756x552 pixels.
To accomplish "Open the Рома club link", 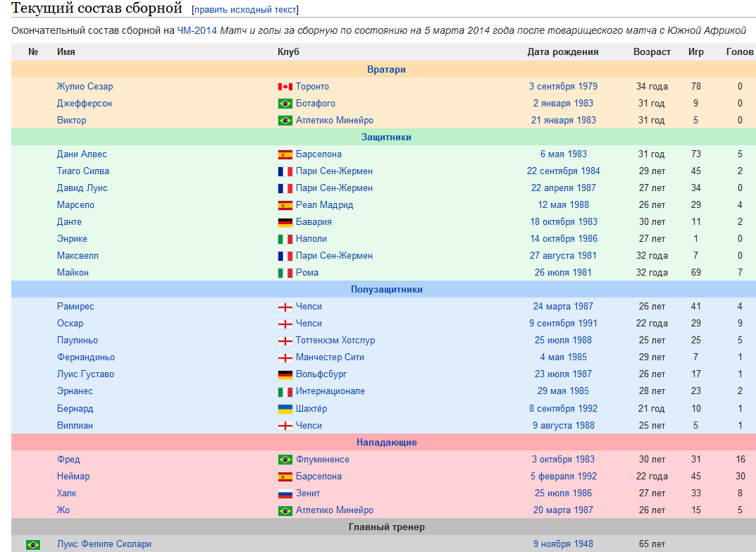I will point(307,272).
